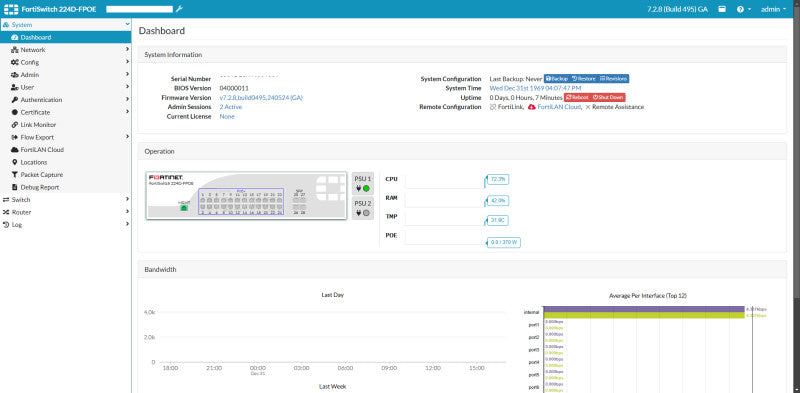Open the help question mark menu
This screenshot has width=800, height=393.
(x=743, y=9)
